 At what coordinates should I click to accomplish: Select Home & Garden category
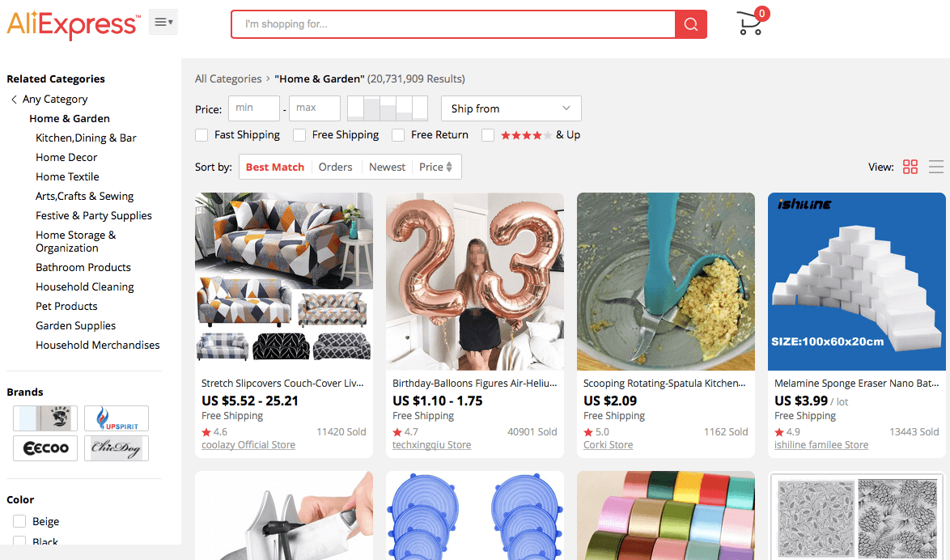[70, 119]
